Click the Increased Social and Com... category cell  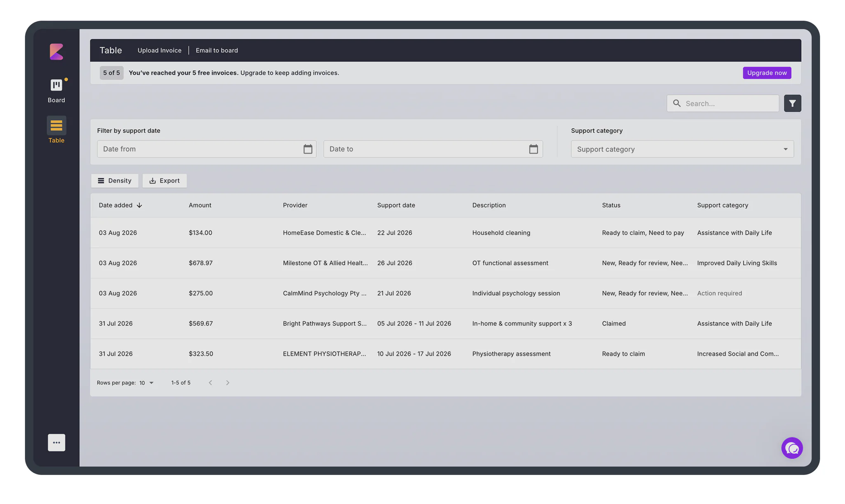click(738, 354)
